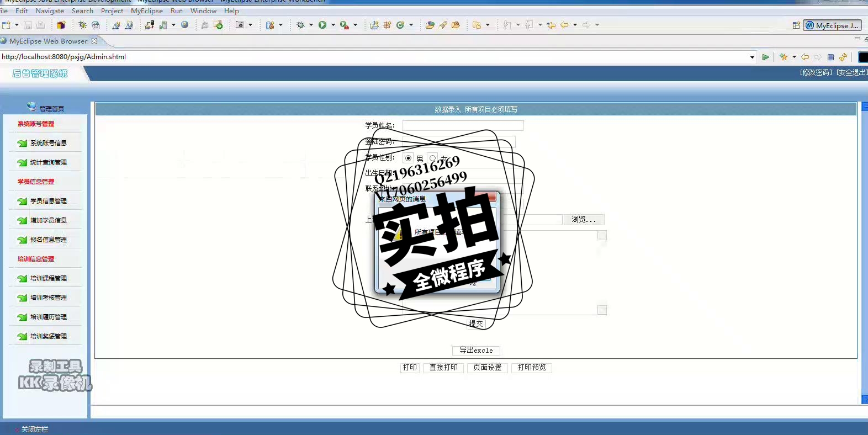Viewport: 868px width, 435px height.
Task: Click the 学员姓名 input field
Action: tap(463, 125)
